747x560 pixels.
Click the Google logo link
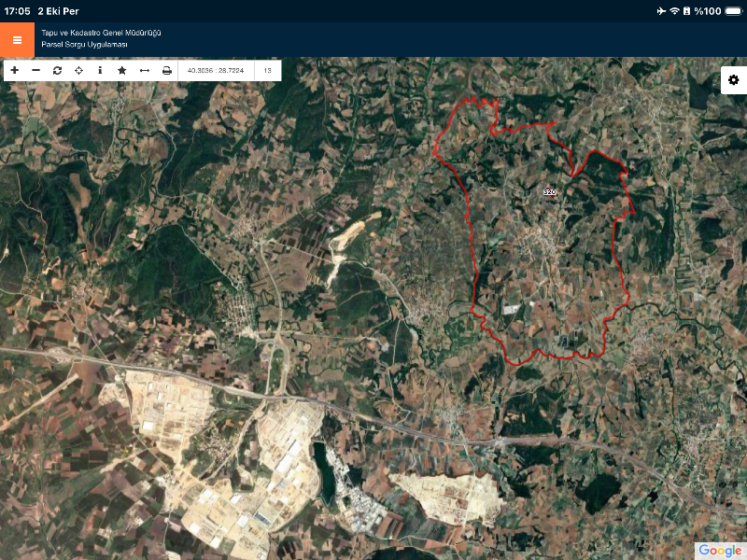pos(719,550)
